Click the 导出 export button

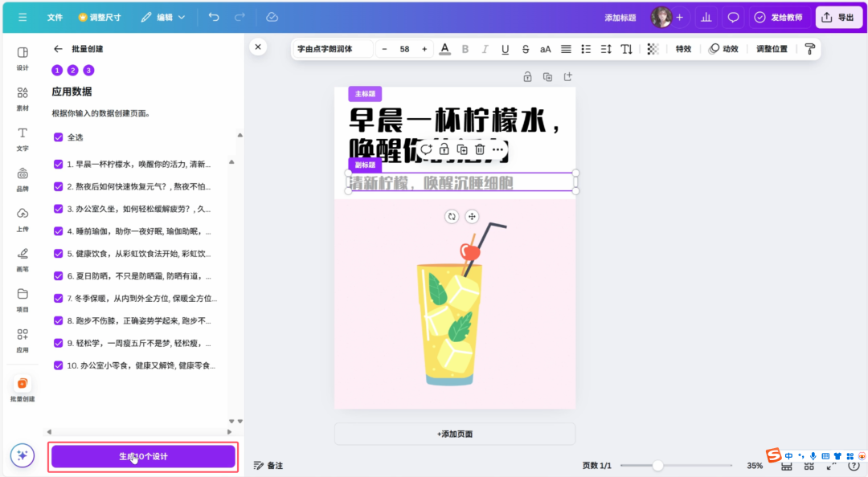click(x=838, y=17)
